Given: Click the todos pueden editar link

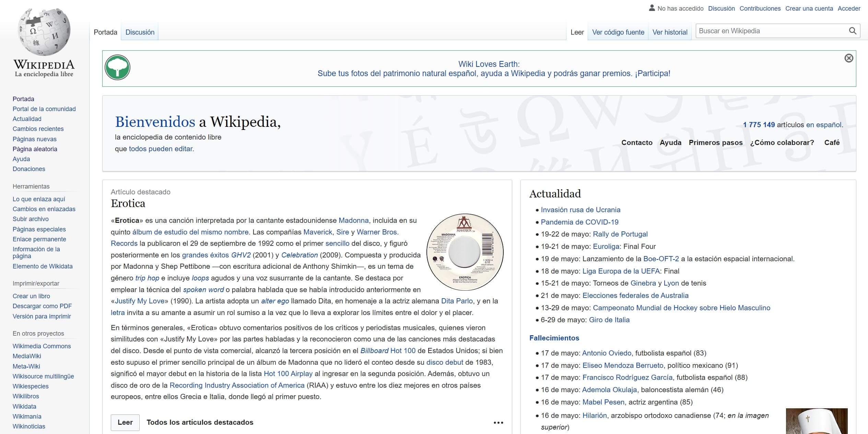Looking at the screenshot, I should point(161,149).
